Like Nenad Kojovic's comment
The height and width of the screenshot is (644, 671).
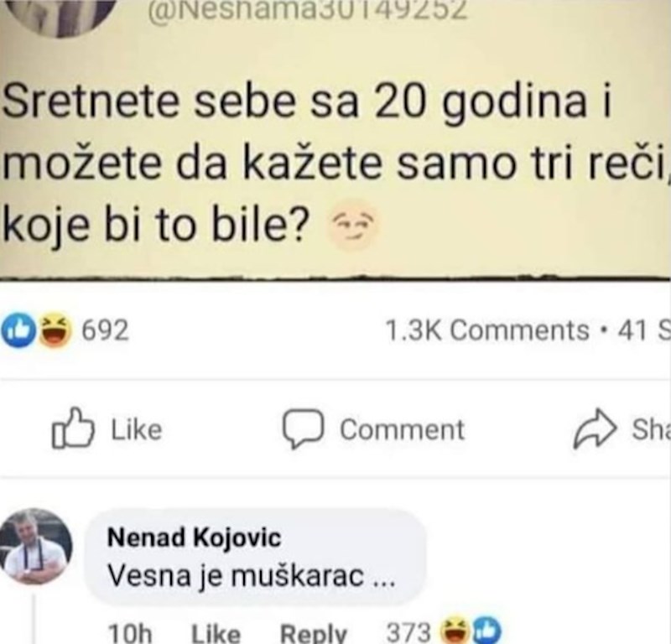216,633
